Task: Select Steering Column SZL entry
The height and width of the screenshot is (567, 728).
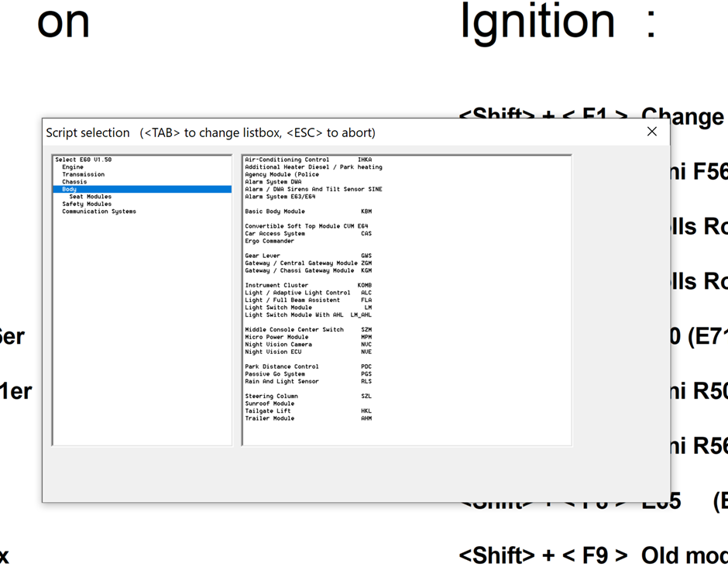Action: pos(307,396)
